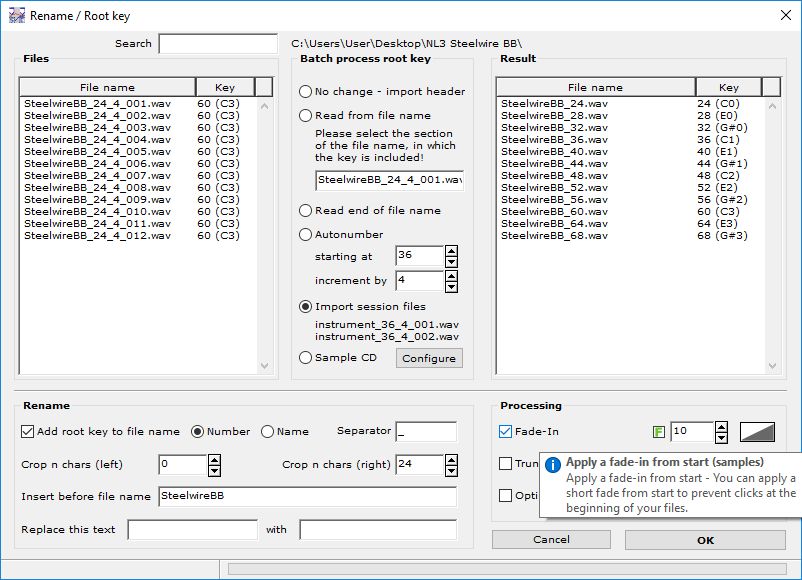
Task: Click the Cancel button
Action: tap(551, 540)
